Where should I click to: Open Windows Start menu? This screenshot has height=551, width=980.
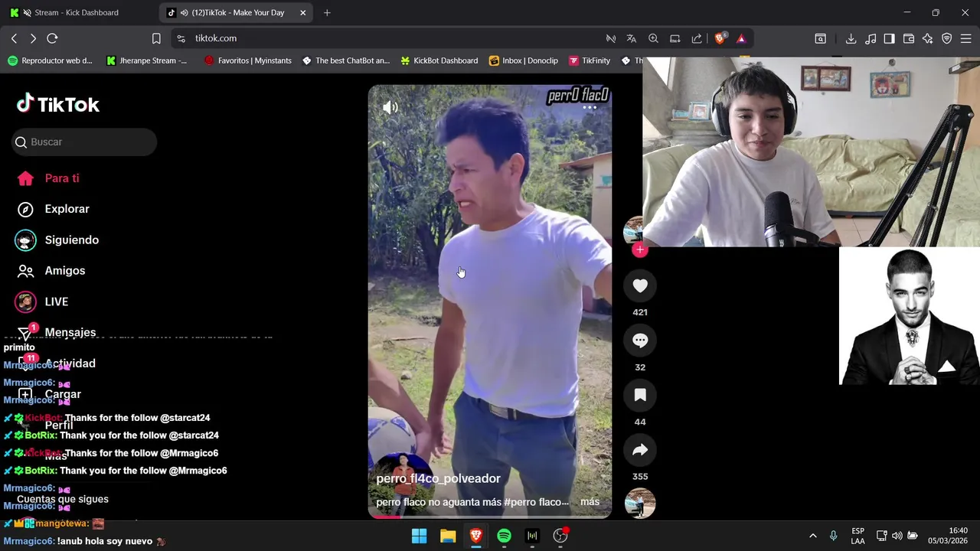tap(420, 536)
